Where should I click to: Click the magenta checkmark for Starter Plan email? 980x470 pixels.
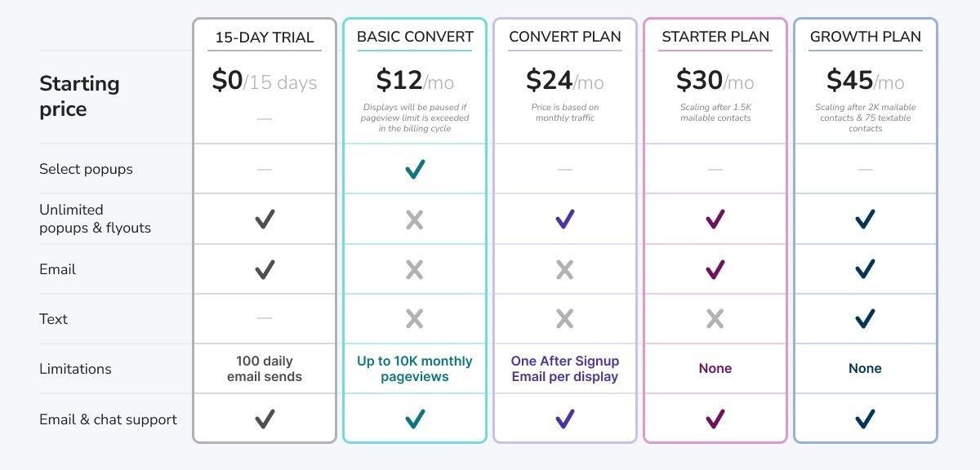[715, 268]
